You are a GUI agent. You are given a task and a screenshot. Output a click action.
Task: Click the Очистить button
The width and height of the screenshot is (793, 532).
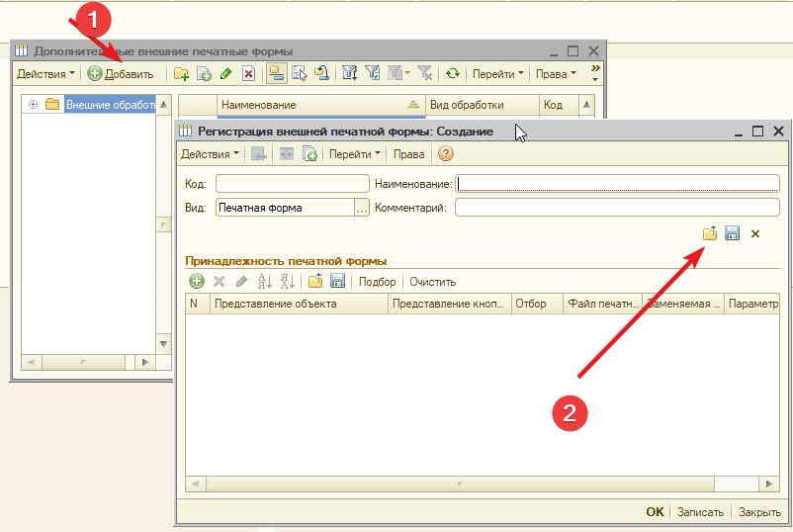click(433, 282)
